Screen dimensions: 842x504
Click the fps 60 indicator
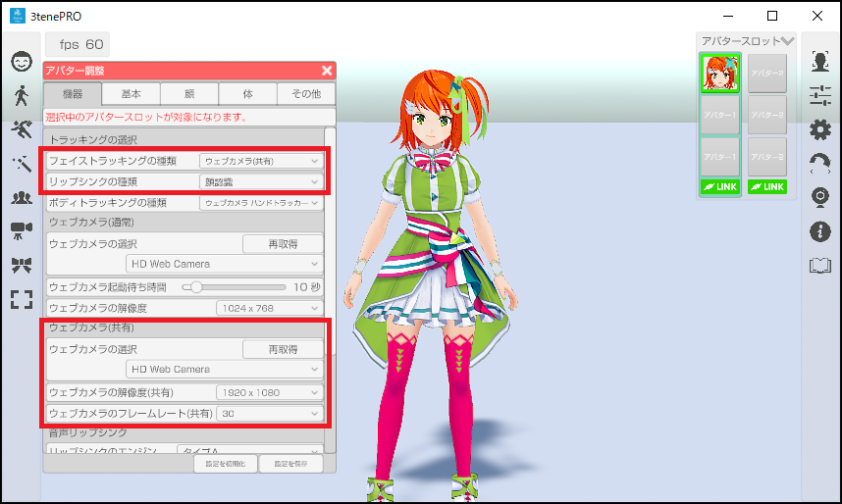click(78, 44)
